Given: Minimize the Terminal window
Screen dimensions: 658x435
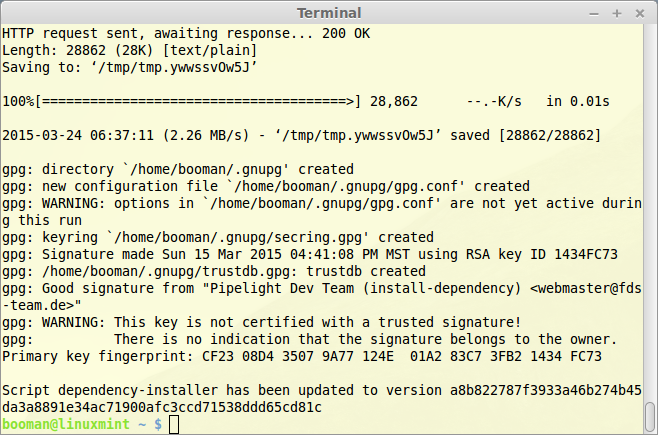Looking at the screenshot, I should pyautogui.click(x=594, y=14).
